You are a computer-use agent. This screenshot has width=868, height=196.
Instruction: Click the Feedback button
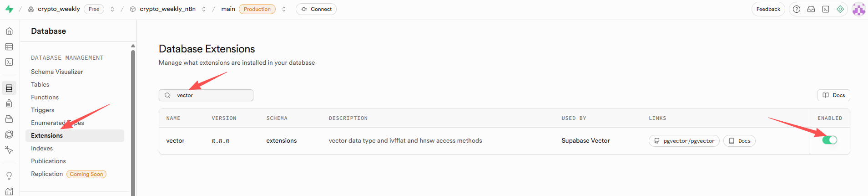(x=768, y=9)
